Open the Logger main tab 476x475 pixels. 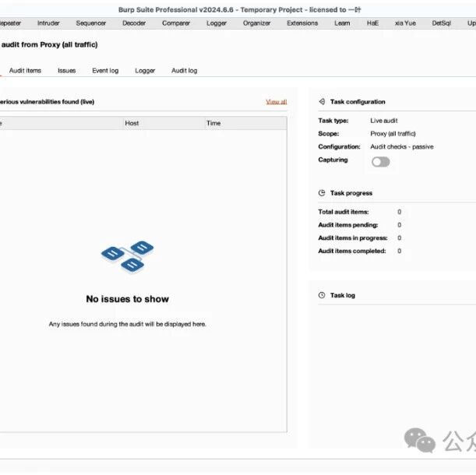coord(217,23)
